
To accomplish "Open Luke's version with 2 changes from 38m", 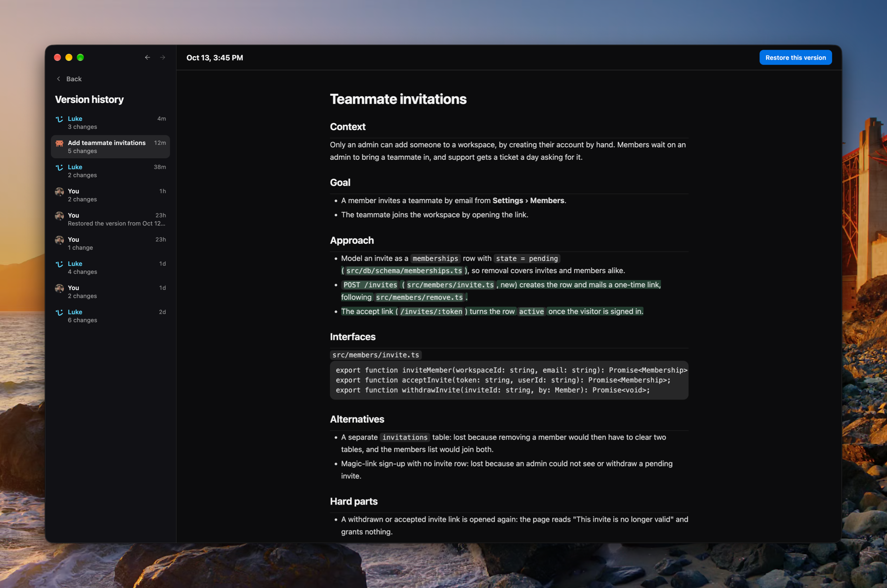I will 110,171.
